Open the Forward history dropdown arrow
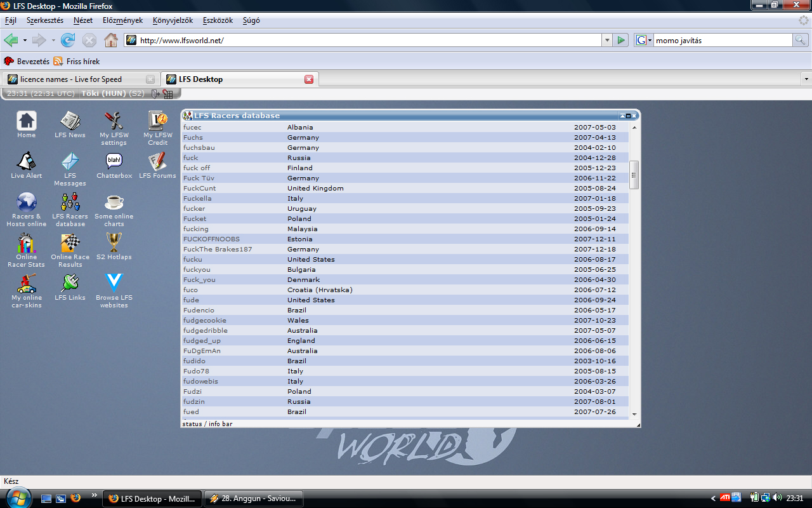The image size is (812, 508). tap(53, 40)
